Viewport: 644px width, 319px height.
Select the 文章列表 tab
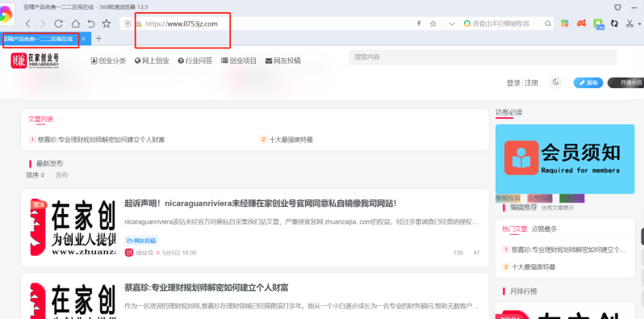click(40, 120)
